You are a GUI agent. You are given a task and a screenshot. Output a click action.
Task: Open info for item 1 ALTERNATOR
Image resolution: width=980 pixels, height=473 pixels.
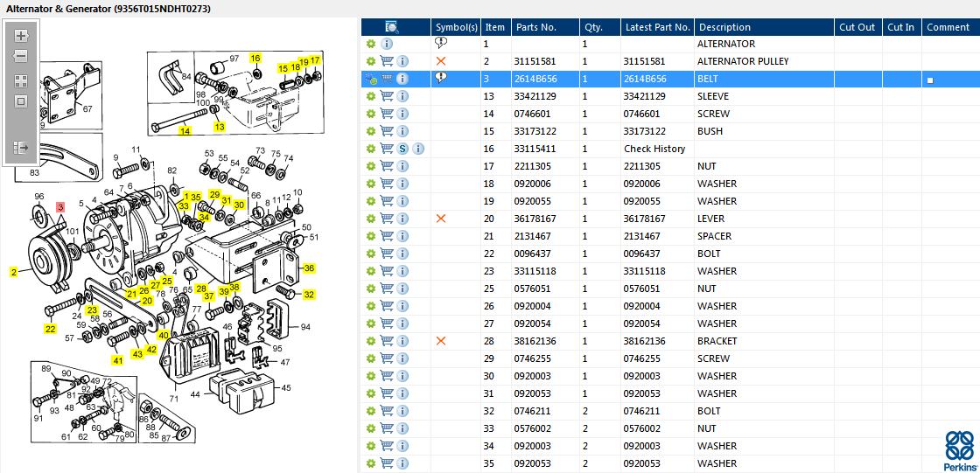387,44
